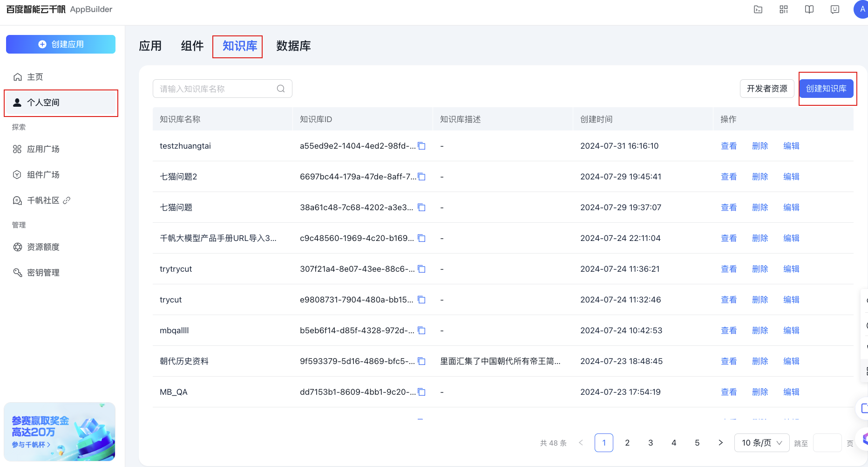Copy the mbqallll ID
Image resolution: width=868 pixels, height=467 pixels.
click(422, 330)
